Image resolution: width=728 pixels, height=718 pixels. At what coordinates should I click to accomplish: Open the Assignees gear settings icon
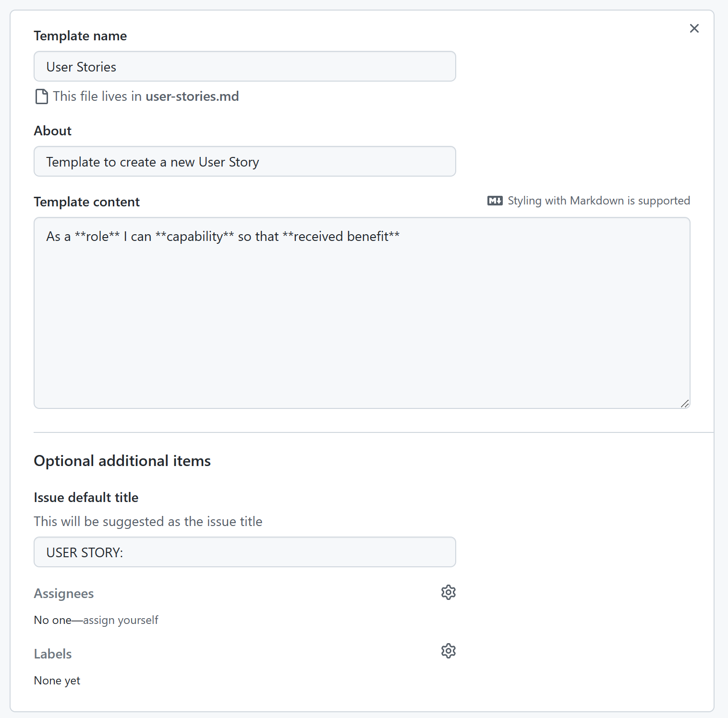pyautogui.click(x=448, y=592)
